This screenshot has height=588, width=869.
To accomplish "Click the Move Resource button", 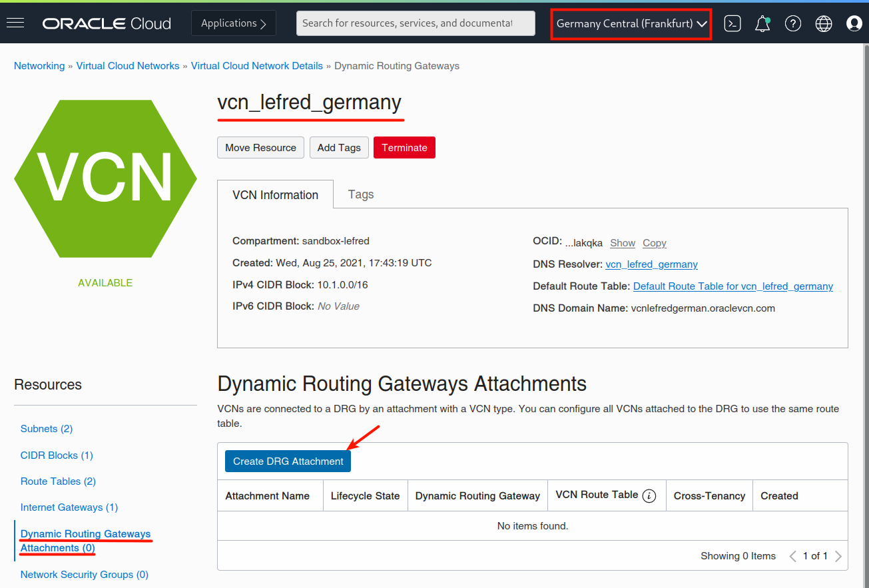I will pyautogui.click(x=261, y=148).
